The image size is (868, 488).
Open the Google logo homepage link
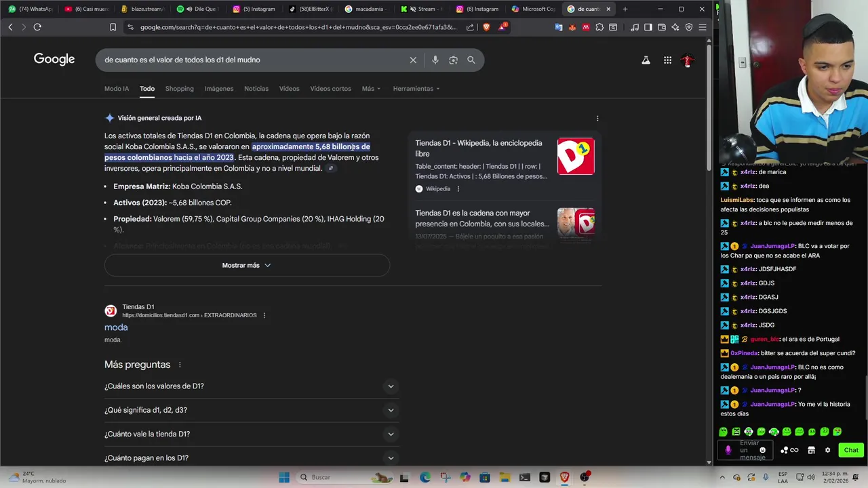coord(54,60)
